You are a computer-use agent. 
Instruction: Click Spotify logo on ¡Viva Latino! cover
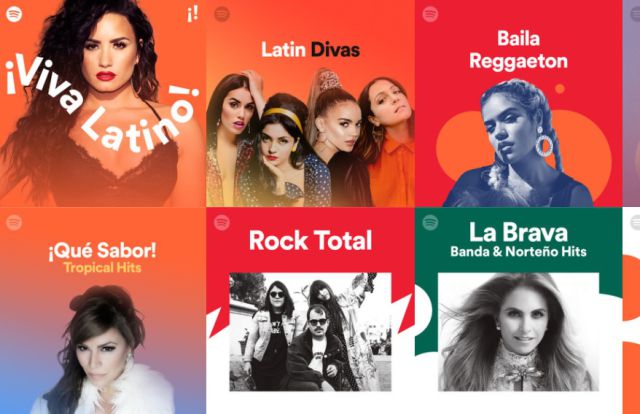(14, 14)
